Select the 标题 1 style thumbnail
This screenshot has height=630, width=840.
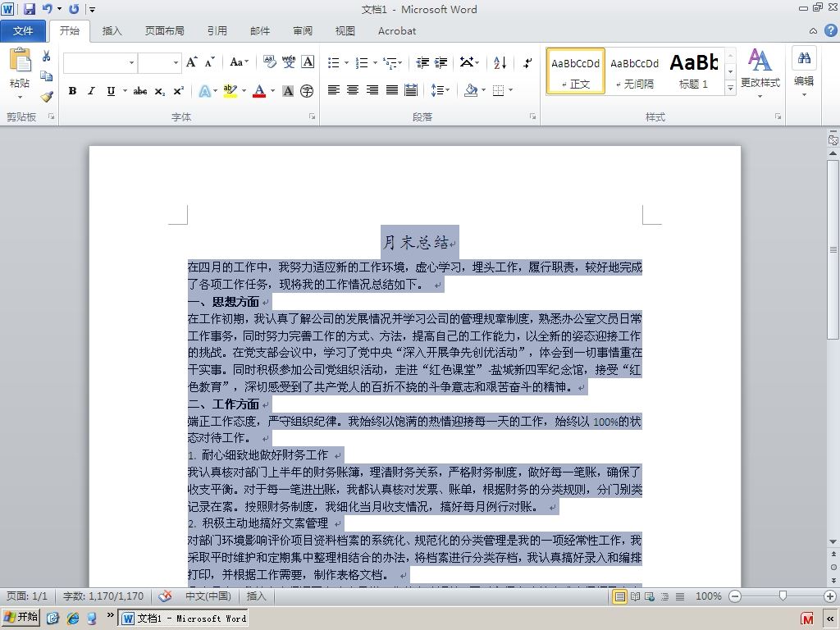[x=694, y=71]
